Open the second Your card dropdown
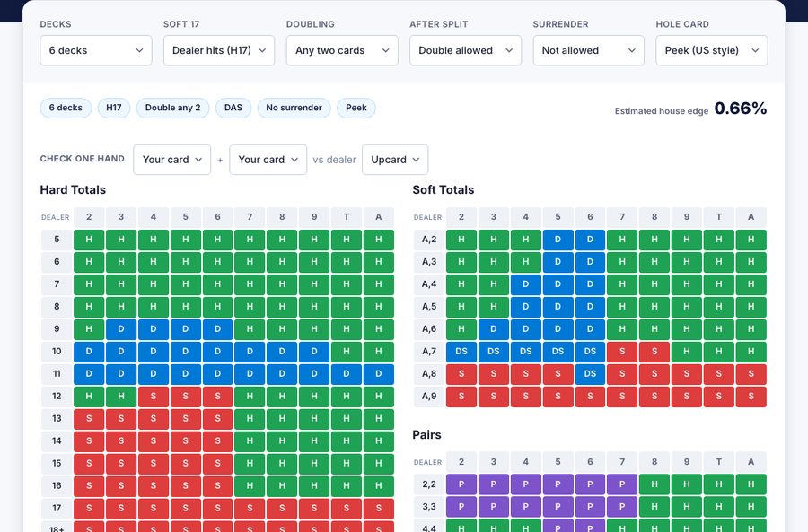This screenshot has width=808, height=532. pos(268,160)
